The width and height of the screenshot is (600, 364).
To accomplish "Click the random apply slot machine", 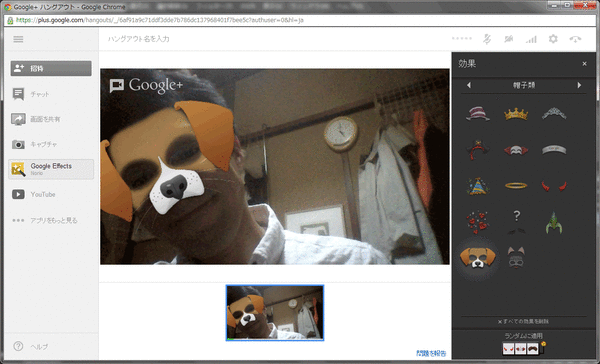I will (x=523, y=348).
